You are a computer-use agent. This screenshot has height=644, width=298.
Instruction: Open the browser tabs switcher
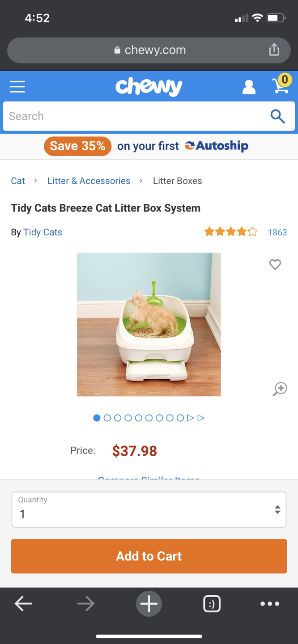click(x=212, y=604)
